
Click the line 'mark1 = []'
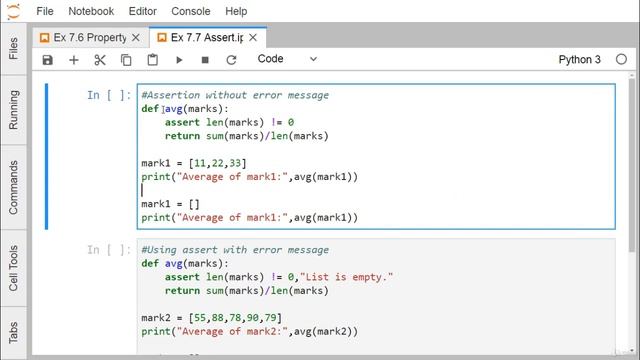point(170,204)
